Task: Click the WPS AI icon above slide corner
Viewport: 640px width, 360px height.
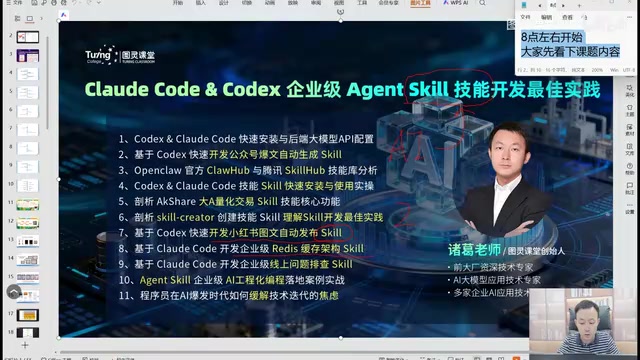Action: tap(64, 15)
